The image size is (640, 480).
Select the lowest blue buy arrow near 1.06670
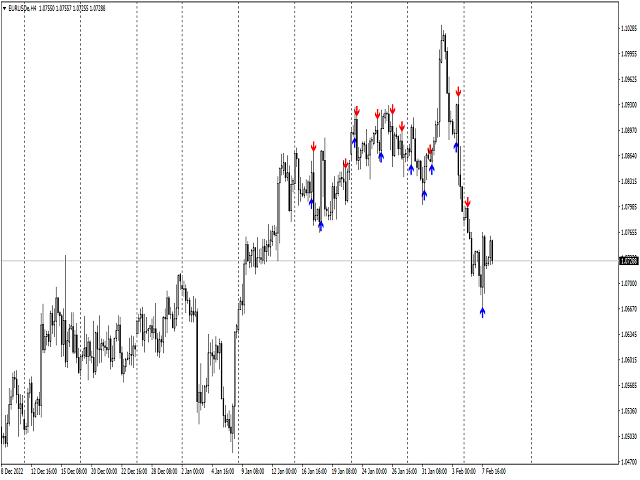[482, 313]
